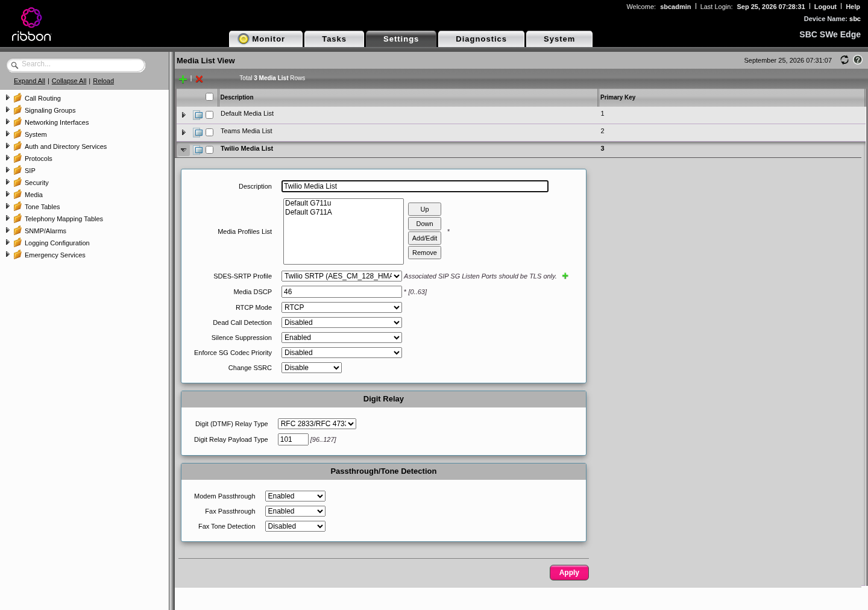Click the SIP folder icon
868x610 pixels.
coord(17,170)
